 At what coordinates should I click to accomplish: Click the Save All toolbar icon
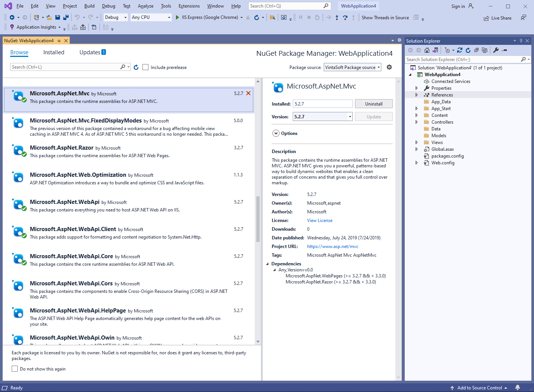66,17
